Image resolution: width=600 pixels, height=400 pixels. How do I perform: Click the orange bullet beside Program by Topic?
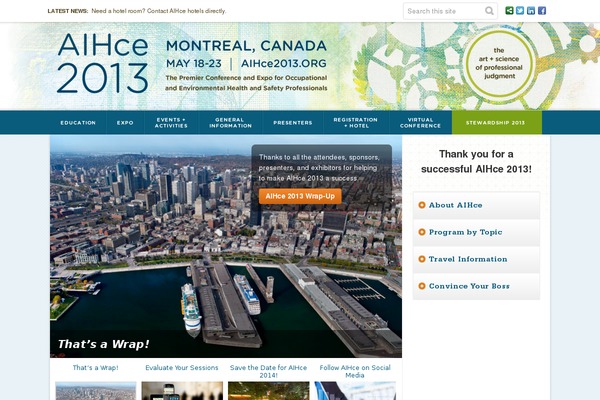point(422,232)
